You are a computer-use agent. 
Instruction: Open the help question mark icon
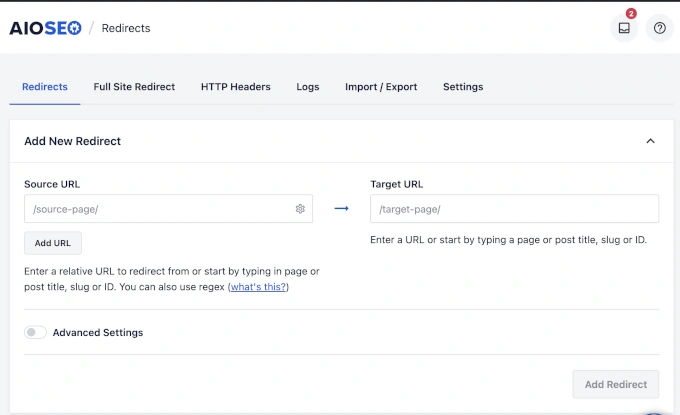(659, 28)
